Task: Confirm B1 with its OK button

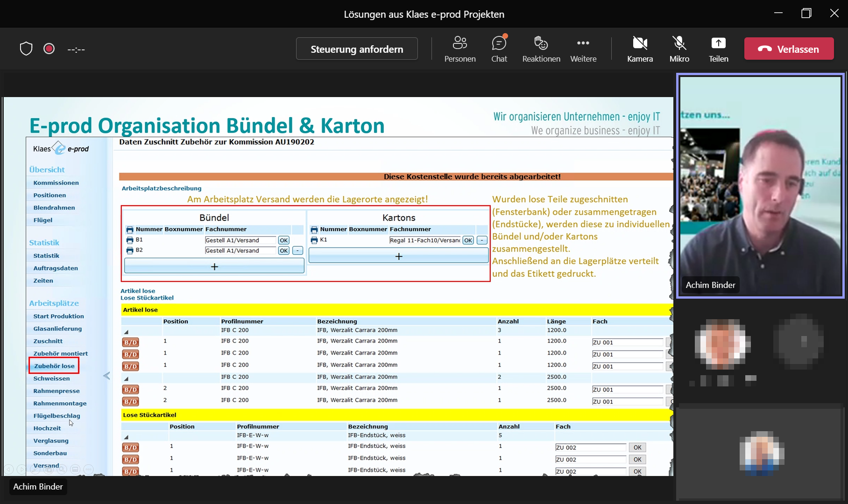Action: pyautogui.click(x=283, y=240)
